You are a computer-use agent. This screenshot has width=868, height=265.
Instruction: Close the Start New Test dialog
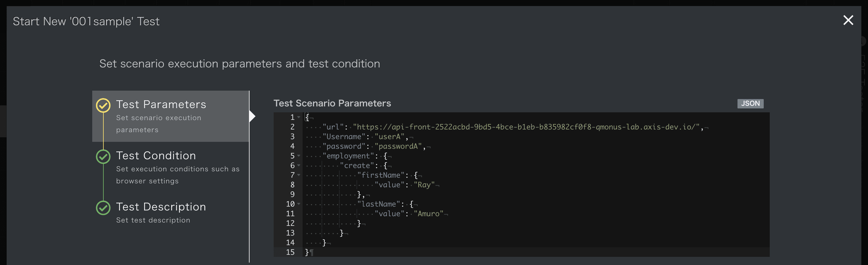pos(848,20)
